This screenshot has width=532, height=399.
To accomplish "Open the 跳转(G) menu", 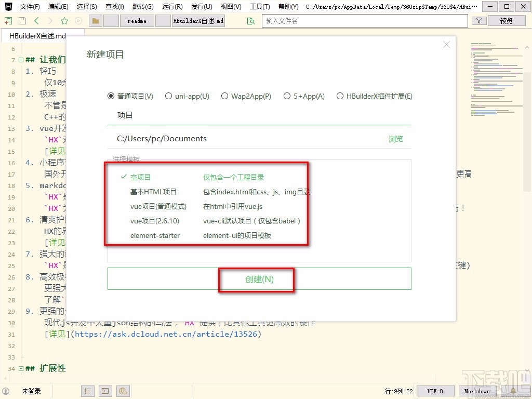I will click(143, 6).
